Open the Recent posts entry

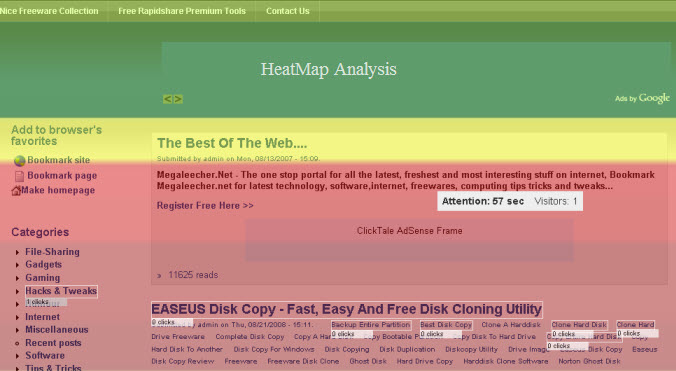click(53, 343)
